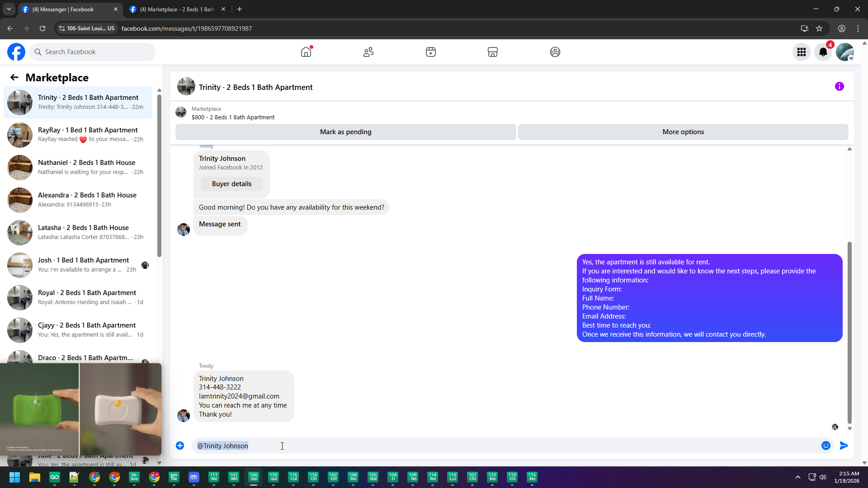
Task: Bookmark this page with the star icon
Action: 819,28
